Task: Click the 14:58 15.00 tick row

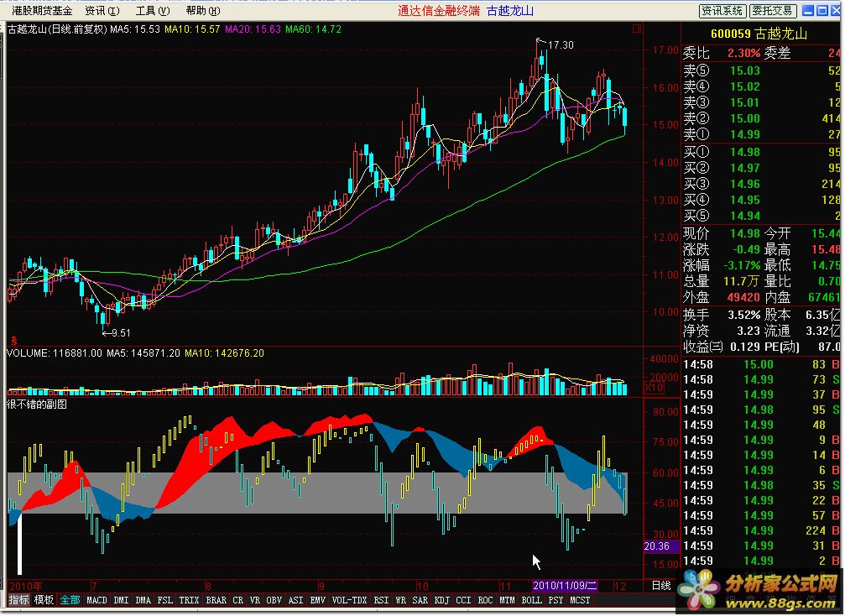Action: tap(761, 364)
